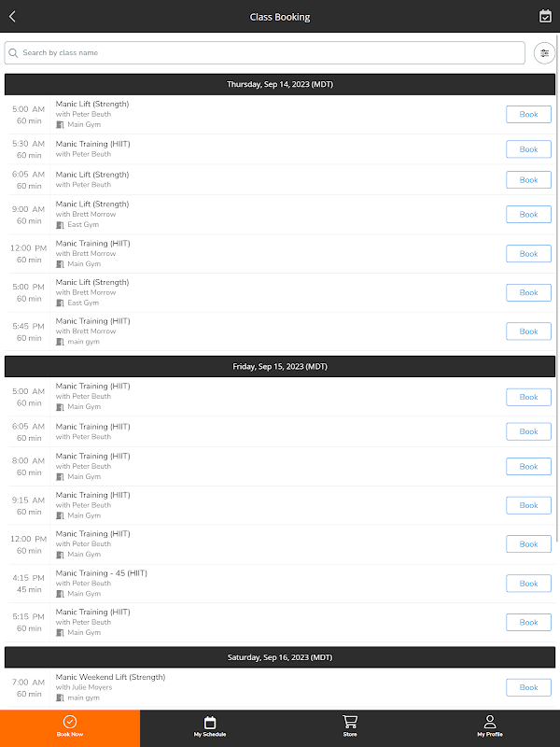Book Friday 4:15 PM Manic Training - 45
560x747 pixels.
[x=528, y=584]
